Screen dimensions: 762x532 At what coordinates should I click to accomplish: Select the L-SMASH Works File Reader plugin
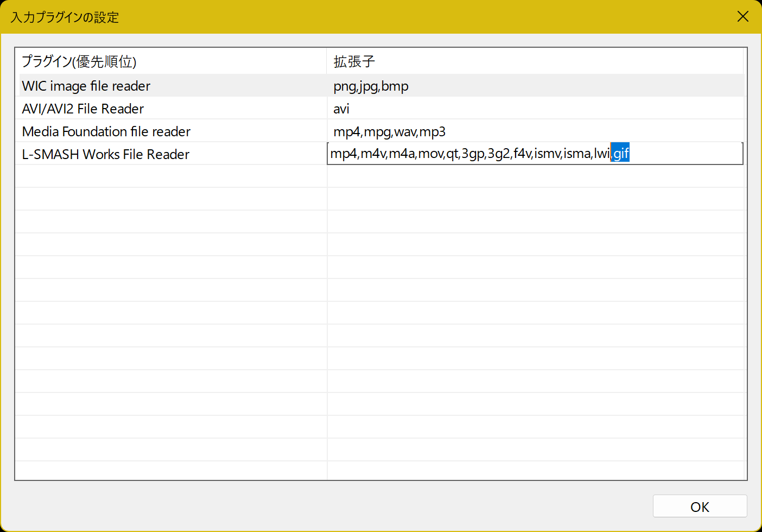click(106, 154)
